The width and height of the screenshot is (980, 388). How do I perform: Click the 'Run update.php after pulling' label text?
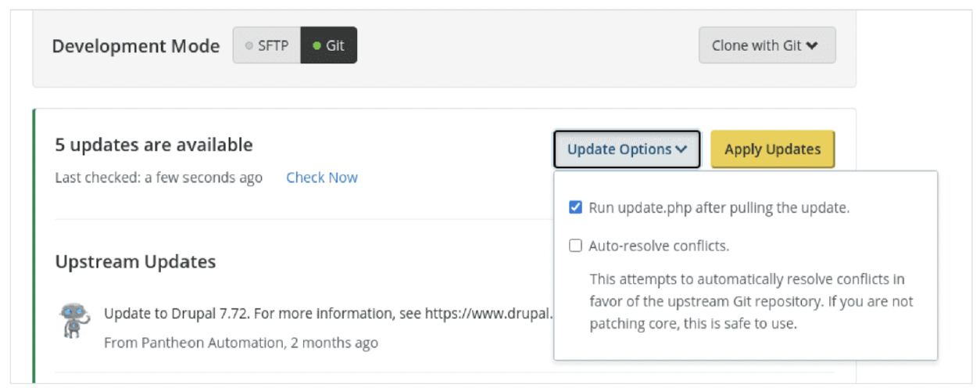click(719, 208)
